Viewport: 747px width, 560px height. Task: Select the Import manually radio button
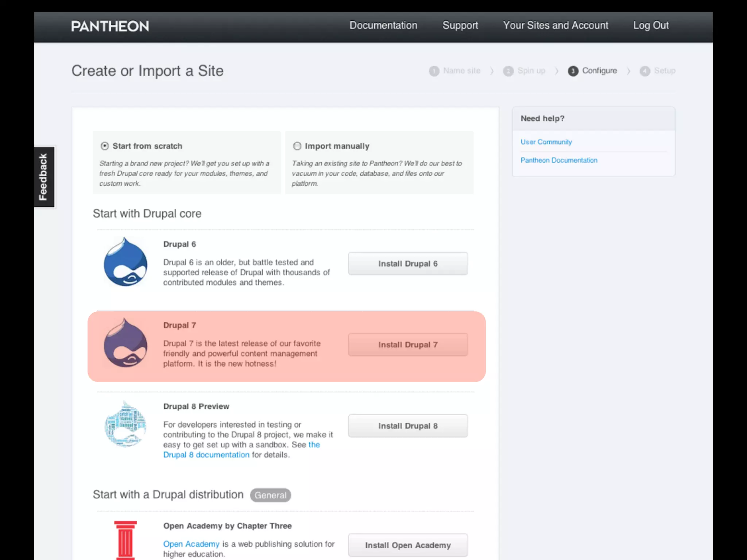tap(297, 146)
